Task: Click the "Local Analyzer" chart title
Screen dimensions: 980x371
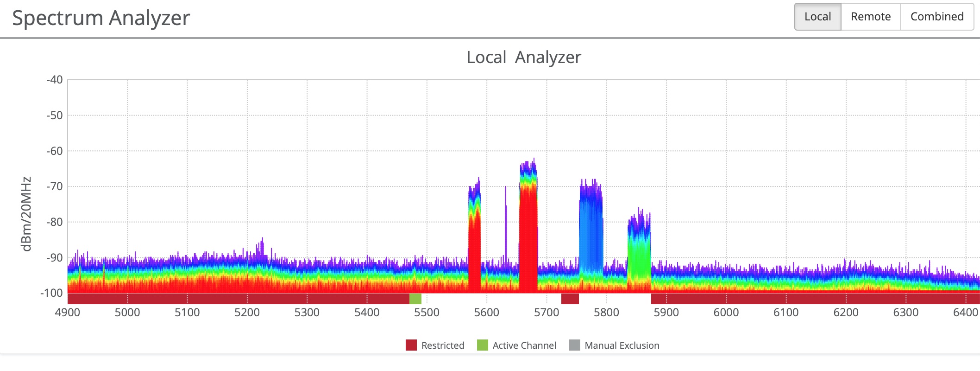Action: tap(524, 58)
